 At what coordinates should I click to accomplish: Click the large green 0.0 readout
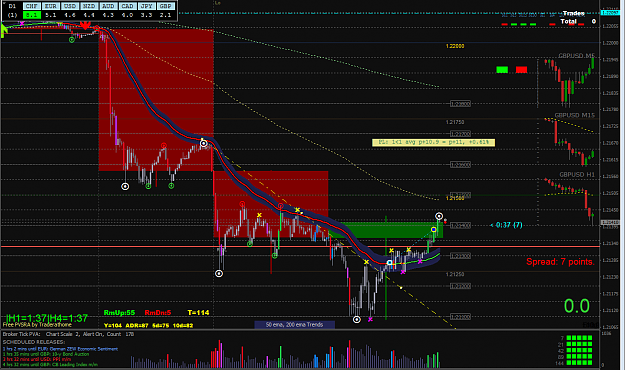coord(577,306)
